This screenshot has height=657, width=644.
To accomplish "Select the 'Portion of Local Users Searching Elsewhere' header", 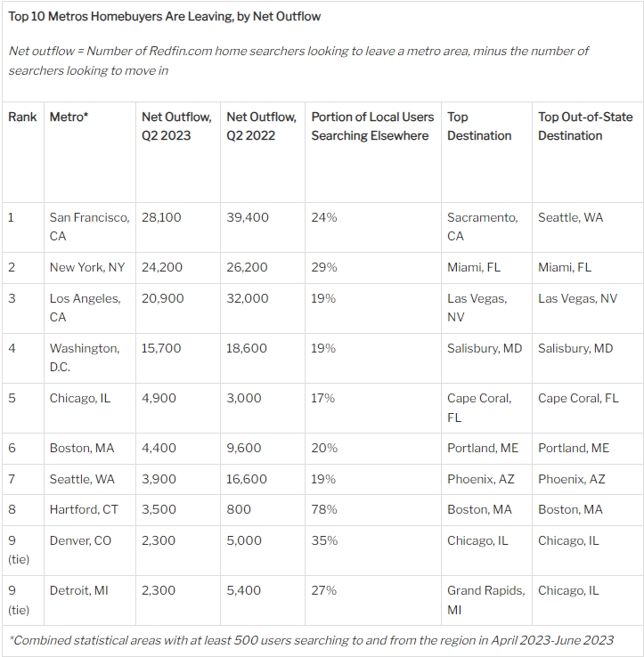I will coord(372,126).
